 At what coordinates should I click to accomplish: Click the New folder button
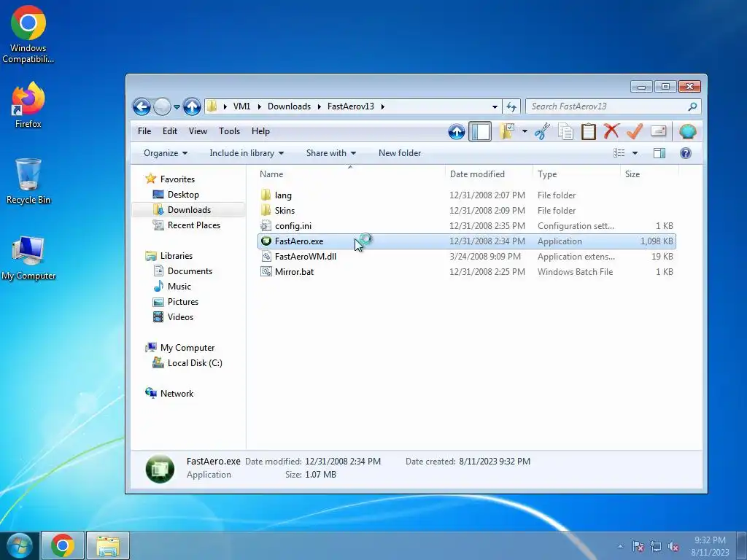400,153
